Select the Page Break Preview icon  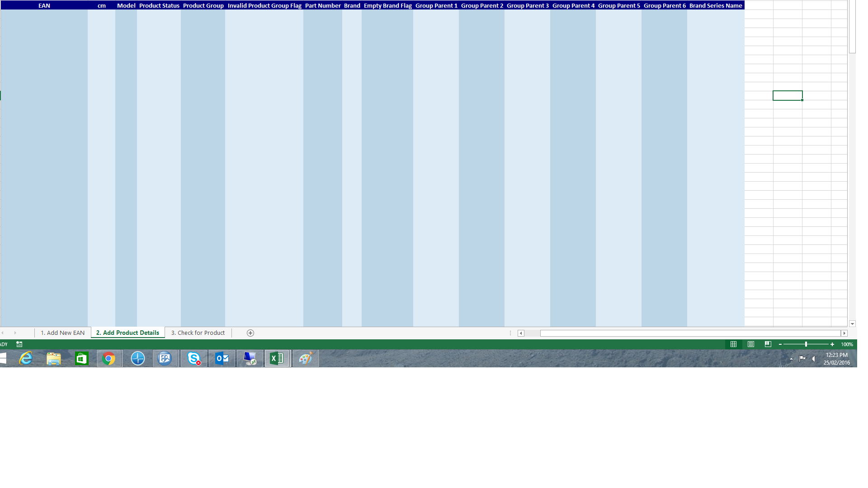pos(768,344)
